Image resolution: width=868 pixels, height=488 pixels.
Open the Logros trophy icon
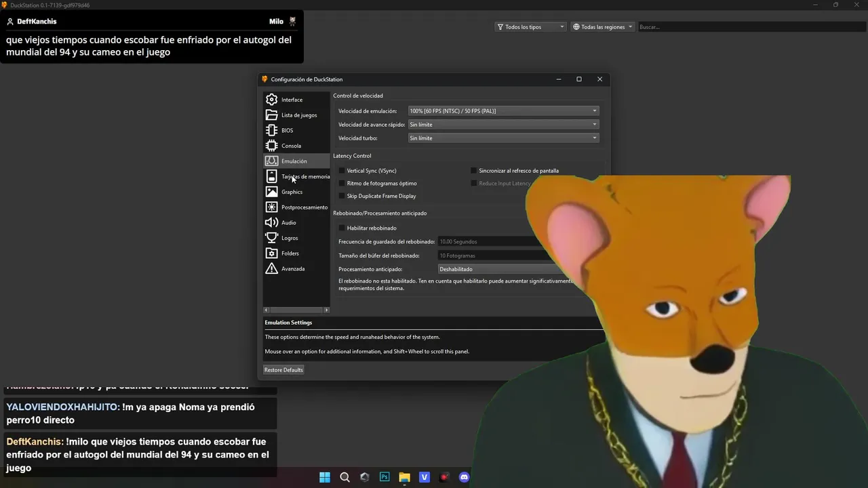[x=271, y=238]
